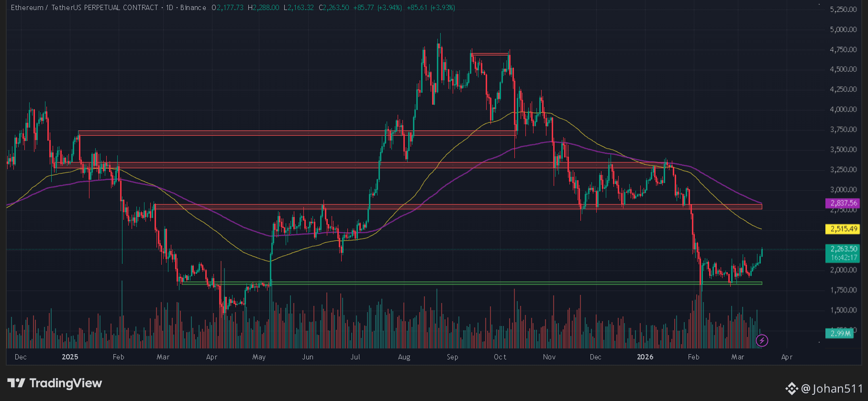Click the Feb label following 2026
This screenshot has height=401, width=868.
[693, 357]
